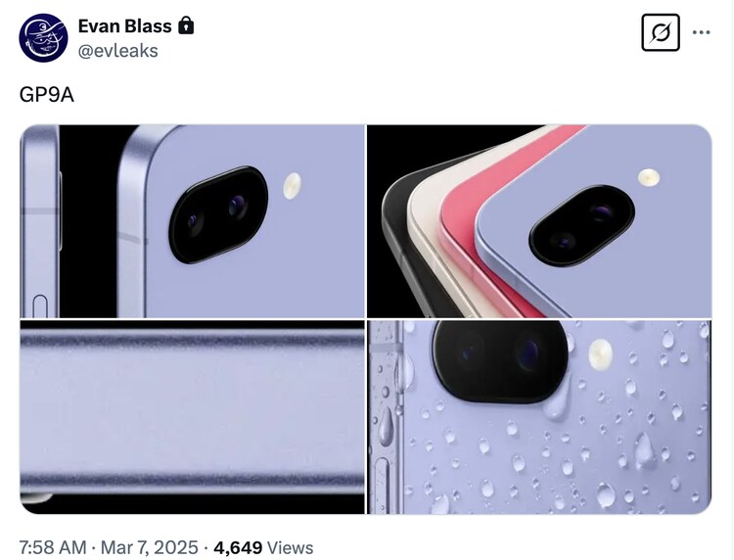734x560 pixels.
Task: Open the three-dot more options menu
Action: click(x=702, y=32)
